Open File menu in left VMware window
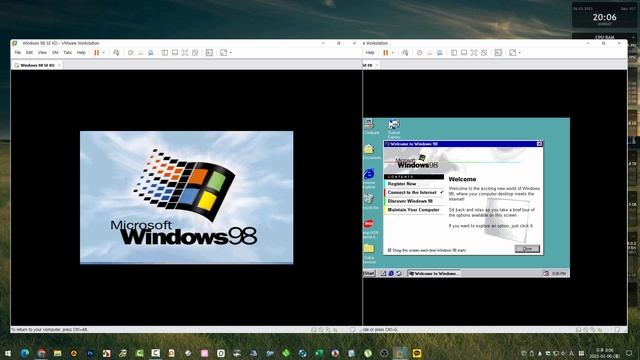 (x=18, y=53)
